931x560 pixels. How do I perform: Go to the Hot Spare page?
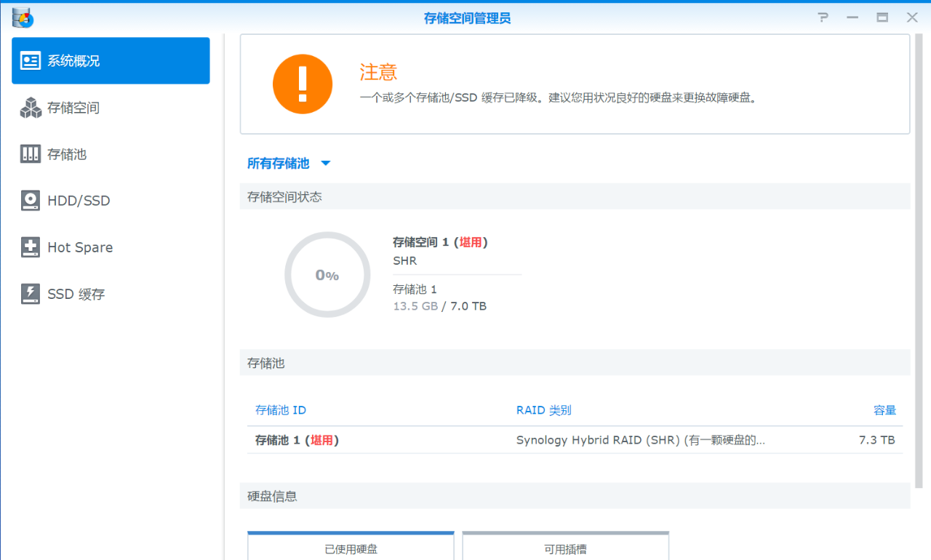point(111,247)
